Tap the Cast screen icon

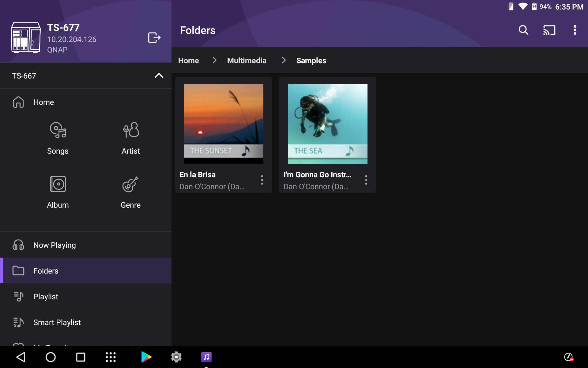pyautogui.click(x=549, y=30)
